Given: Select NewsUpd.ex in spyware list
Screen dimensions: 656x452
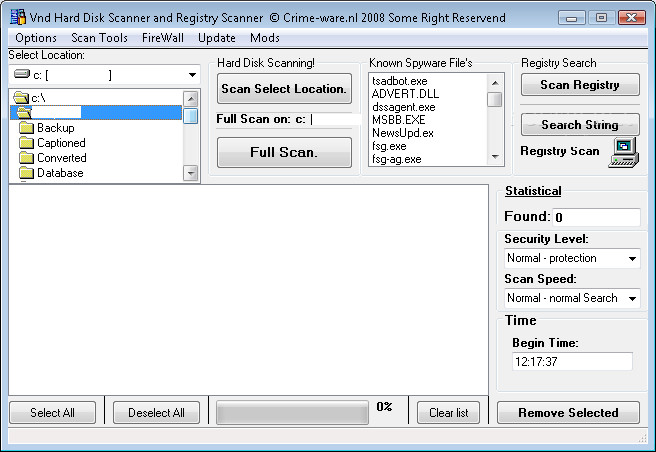Looking at the screenshot, I should click(x=402, y=133).
